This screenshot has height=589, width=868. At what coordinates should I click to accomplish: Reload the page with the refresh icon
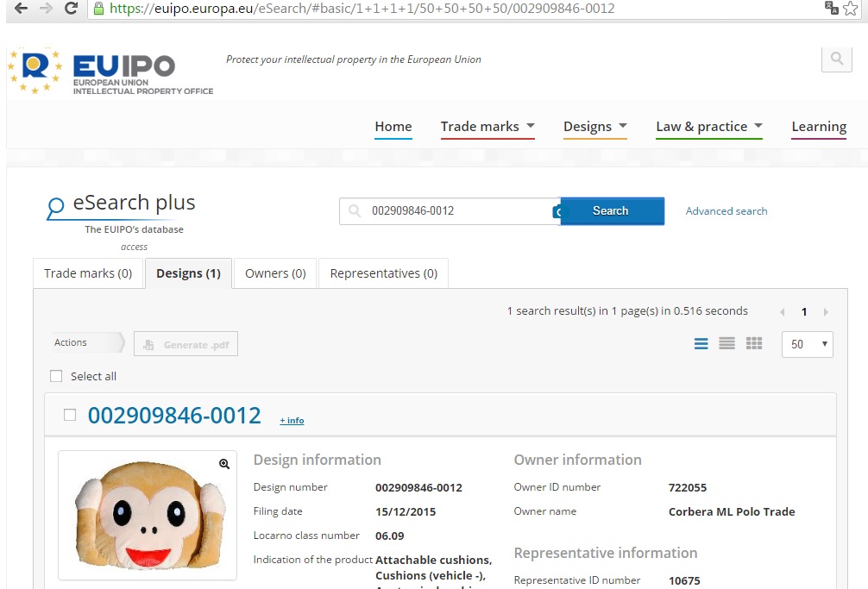[70, 9]
